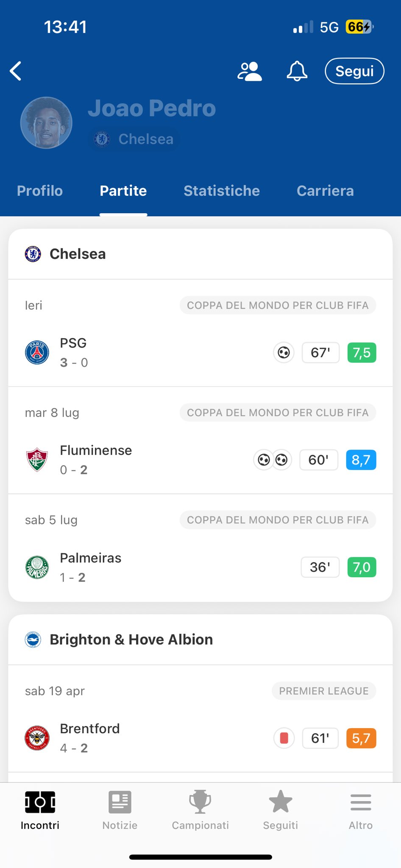Open the Notizie news tab icon

[x=120, y=802]
